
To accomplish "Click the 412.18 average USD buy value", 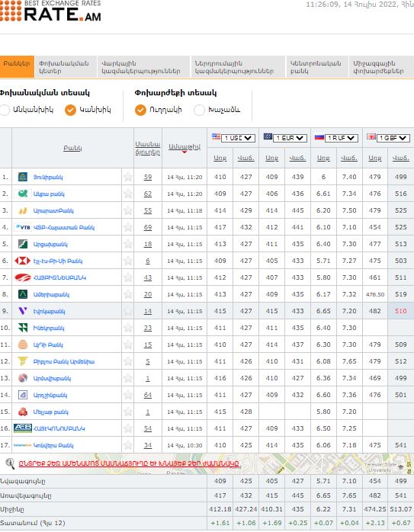I will (x=220, y=509).
